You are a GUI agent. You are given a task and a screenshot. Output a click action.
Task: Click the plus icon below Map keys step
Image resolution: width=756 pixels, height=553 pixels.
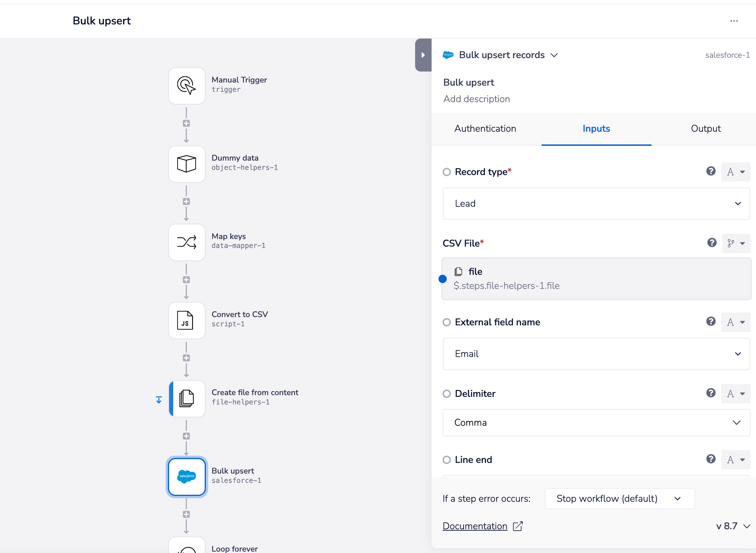(187, 280)
